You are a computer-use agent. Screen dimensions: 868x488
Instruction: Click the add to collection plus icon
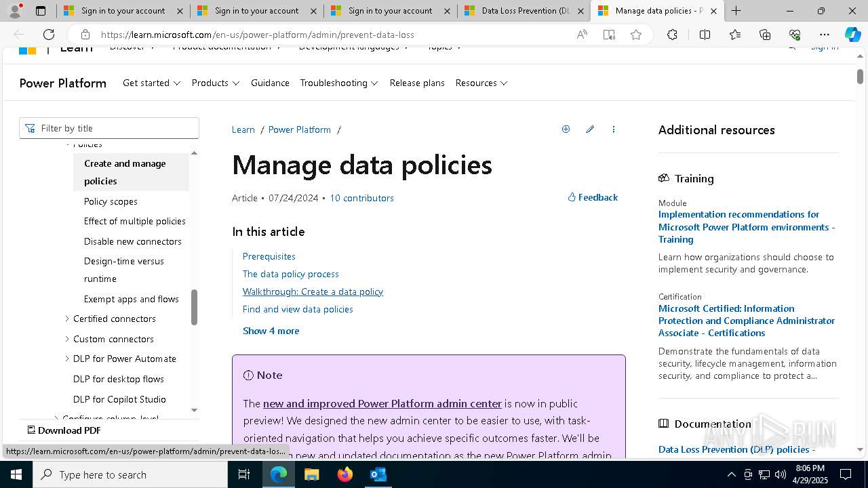click(x=566, y=129)
